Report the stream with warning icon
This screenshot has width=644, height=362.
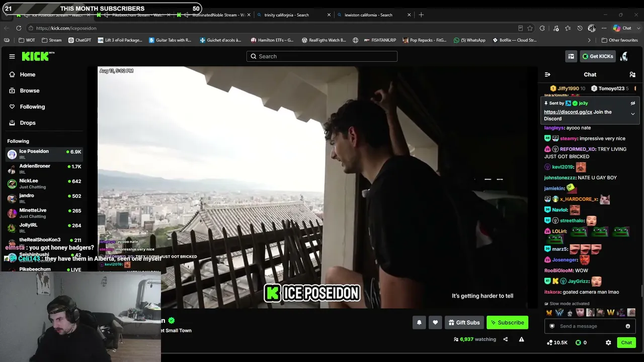522,339
